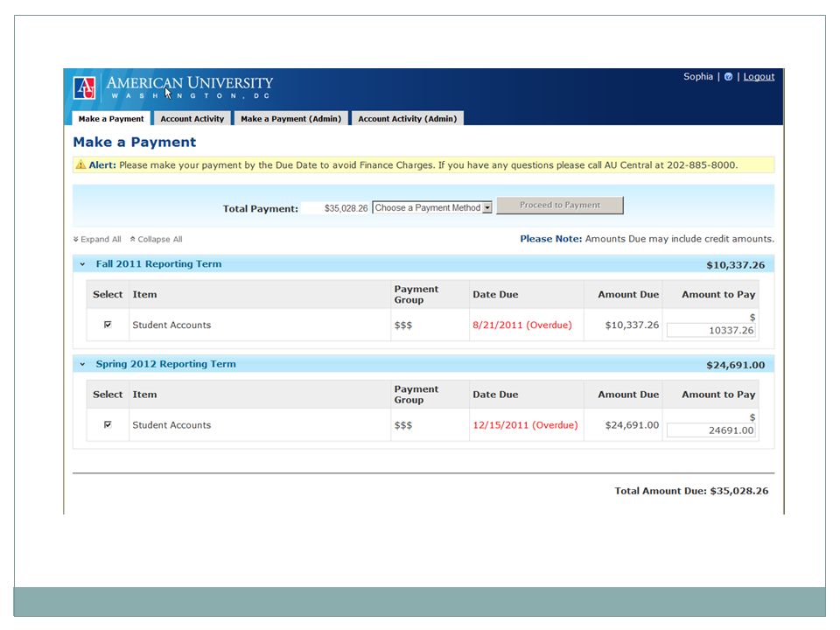Click the 12/15/2011 (Overdue) date
The height and width of the screenshot is (630, 840).
click(x=525, y=425)
